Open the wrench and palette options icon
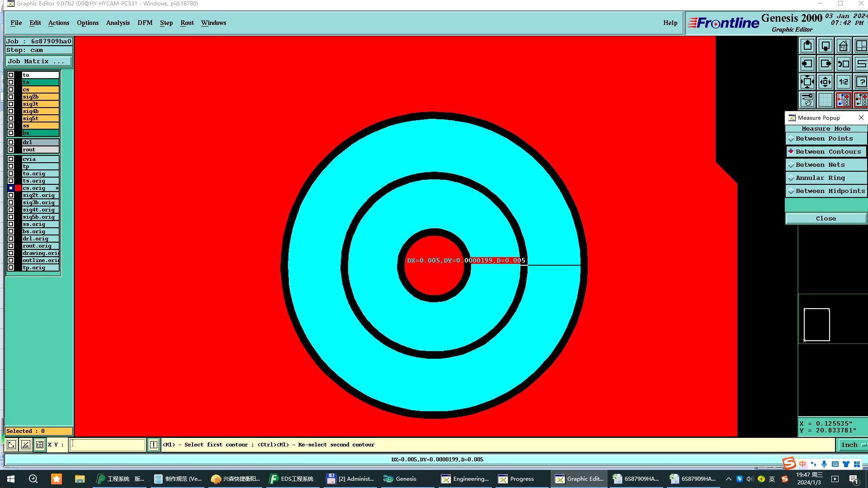The height and width of the screenshot is (488, 868). (x=807, y=100)
